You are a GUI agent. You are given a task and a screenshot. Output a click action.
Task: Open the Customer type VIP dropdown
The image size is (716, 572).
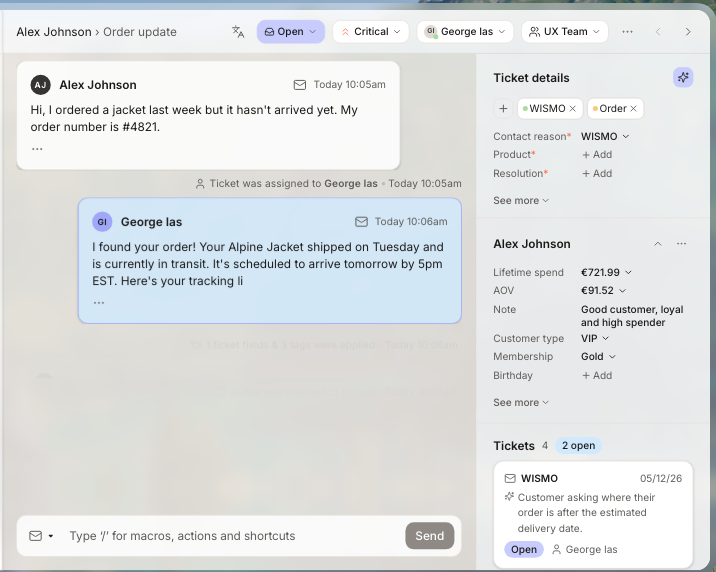[x=595, y=338]
